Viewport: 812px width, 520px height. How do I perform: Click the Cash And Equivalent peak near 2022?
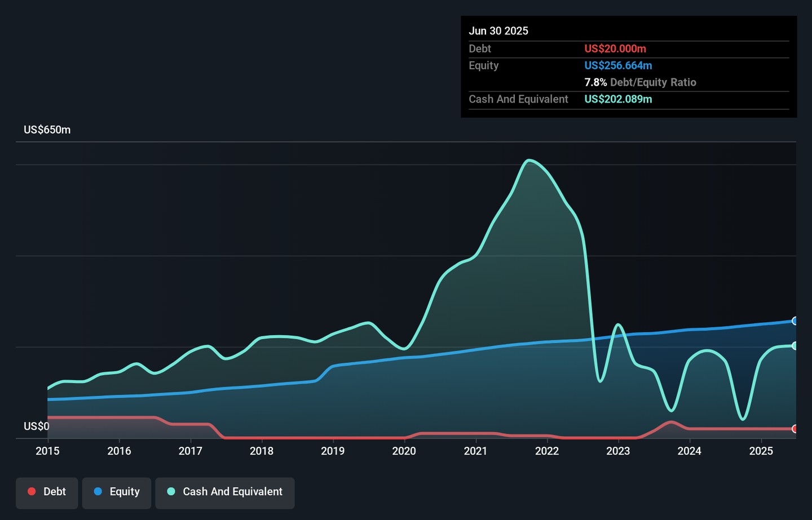[x=528, y=161]
